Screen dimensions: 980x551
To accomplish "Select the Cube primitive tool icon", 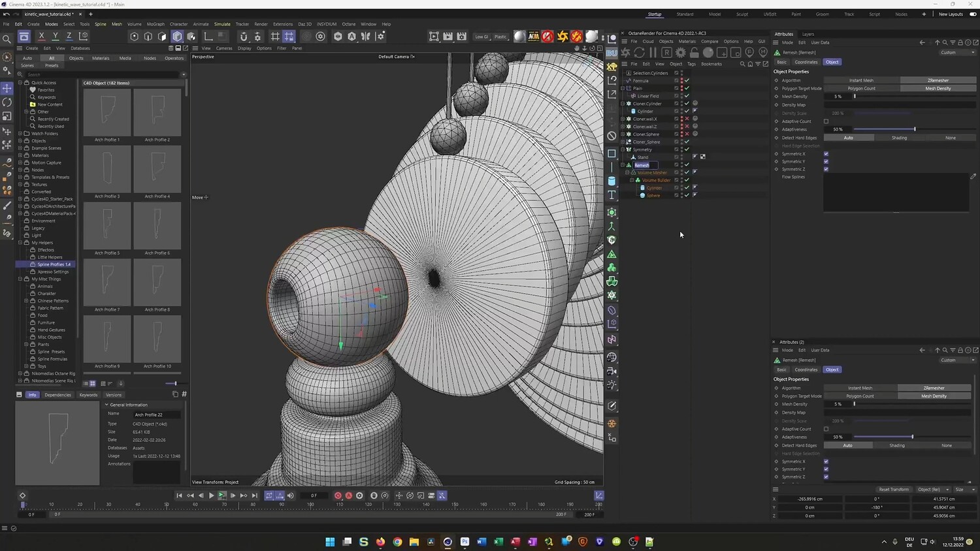I will pyautogui.click(x=612, y=153).
